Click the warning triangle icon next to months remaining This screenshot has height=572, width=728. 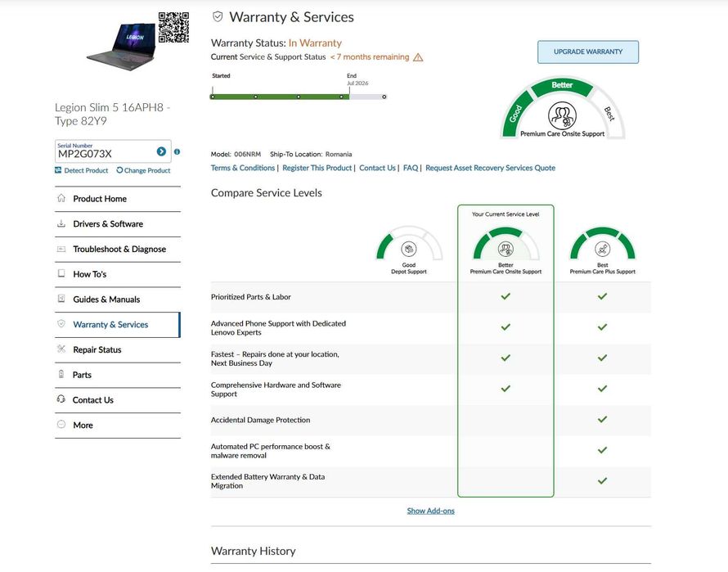point(418,57)
